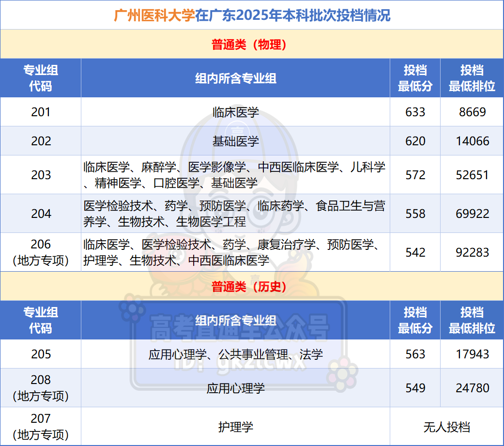
Task: Click the '无人投档' cell
Action: (446, 427)
